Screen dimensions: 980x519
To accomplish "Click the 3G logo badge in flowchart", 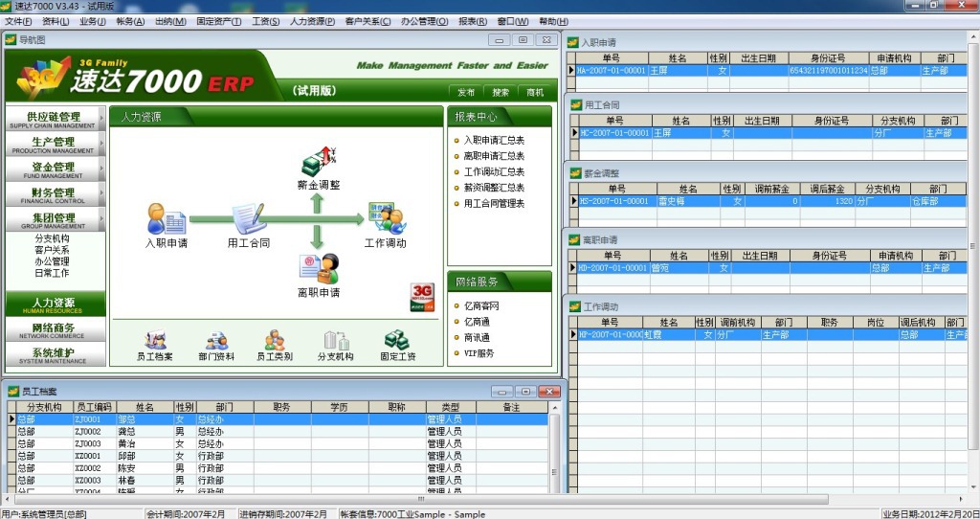I will click(x=422, y=297).
